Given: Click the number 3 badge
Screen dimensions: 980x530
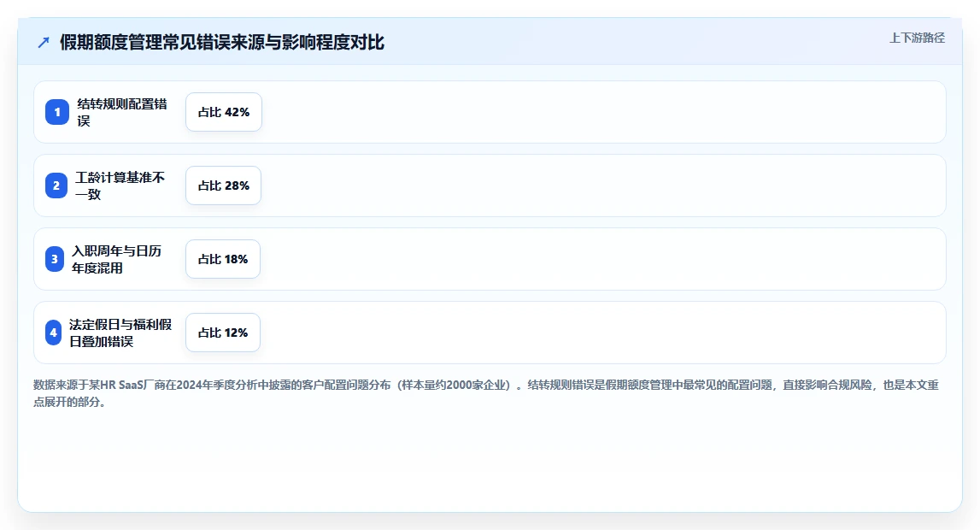Looking at the screenshot, I should pyautogui.click(x=55, y=259).
